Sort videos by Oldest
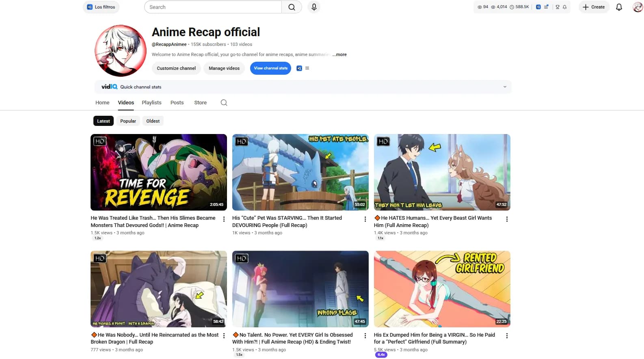644x359 pixels. point(153,121)
